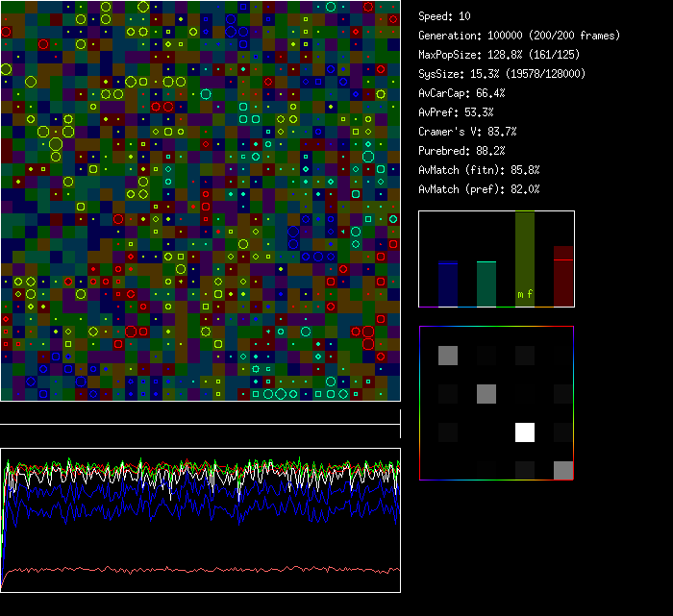Viewport: 673px width, 616px height.
Task: Click the MaxPopSize percentage line
Action: [499, 55]
